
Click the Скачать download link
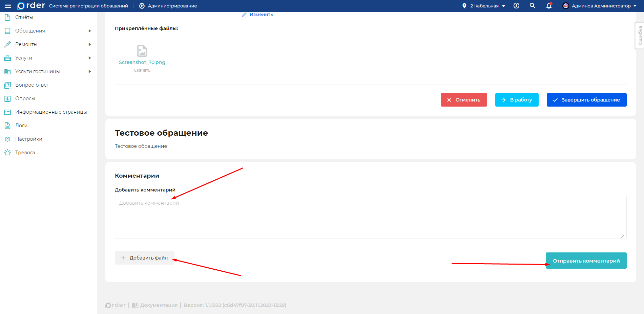(142, 70)
